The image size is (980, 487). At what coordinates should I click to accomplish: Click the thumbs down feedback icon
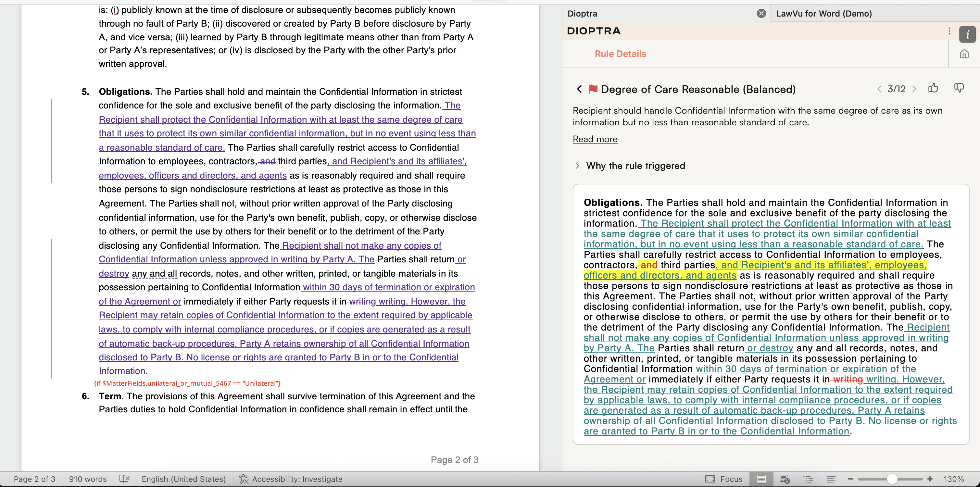click(x=959, y=88)
